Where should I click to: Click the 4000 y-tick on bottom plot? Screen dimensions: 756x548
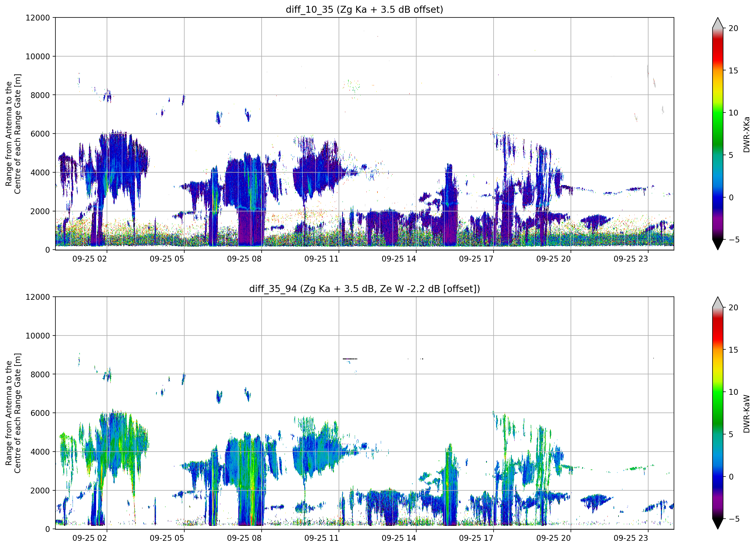[40, 452]
